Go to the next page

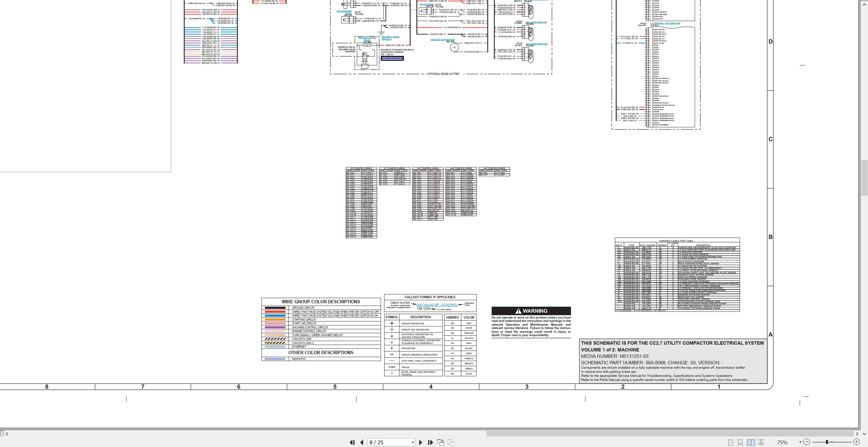[x=421, y=442]
